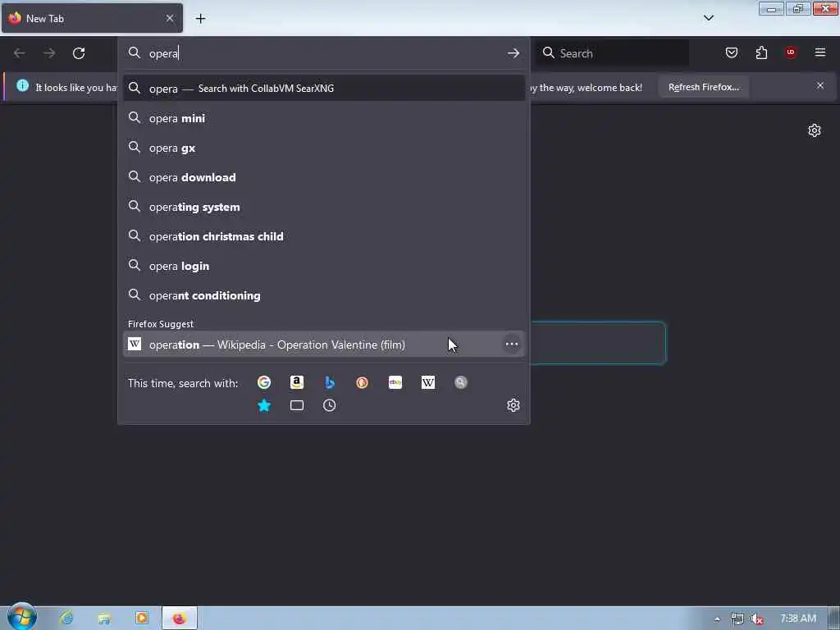Choose suggestion opera login
This screenshot has width=840, height=630.
(x=323, y=266)
